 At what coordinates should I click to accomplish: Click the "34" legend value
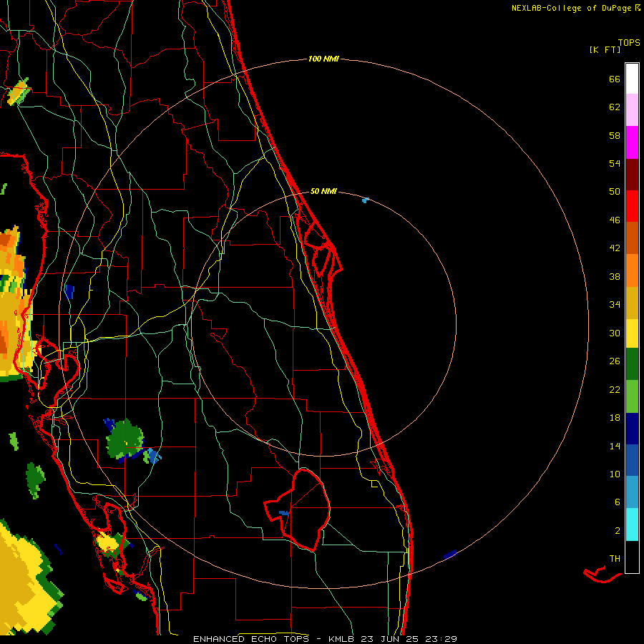615,304
